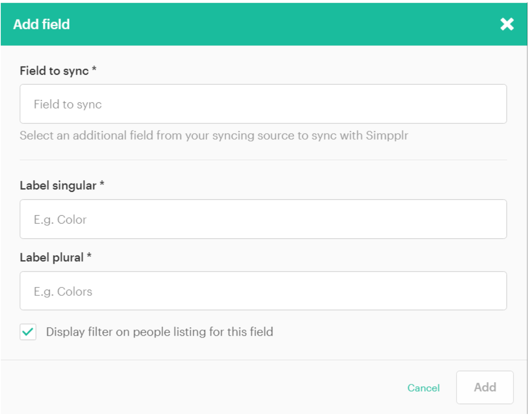The width and height of the screenshot is (532, 417).
Task: Click the required asterisk beside Field to sync
Action: 94,69
